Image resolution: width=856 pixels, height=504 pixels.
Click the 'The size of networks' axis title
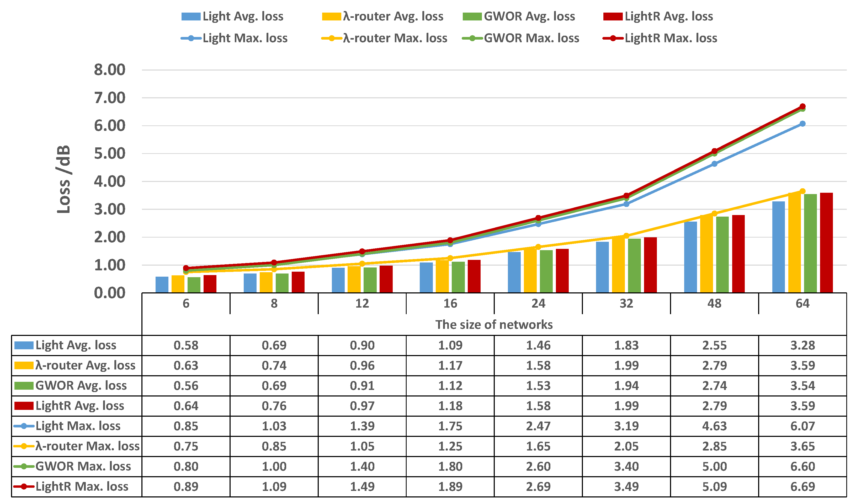(494, 325)
